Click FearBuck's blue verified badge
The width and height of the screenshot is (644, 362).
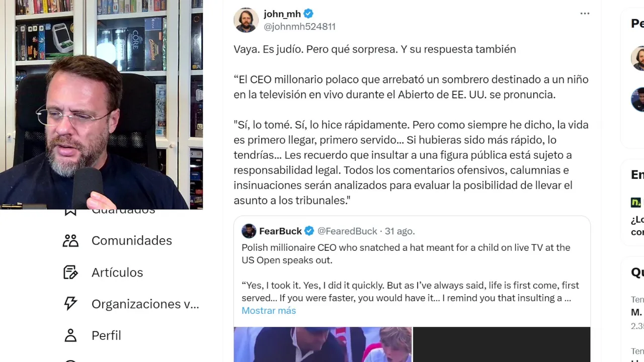click(x=309, y=231)
